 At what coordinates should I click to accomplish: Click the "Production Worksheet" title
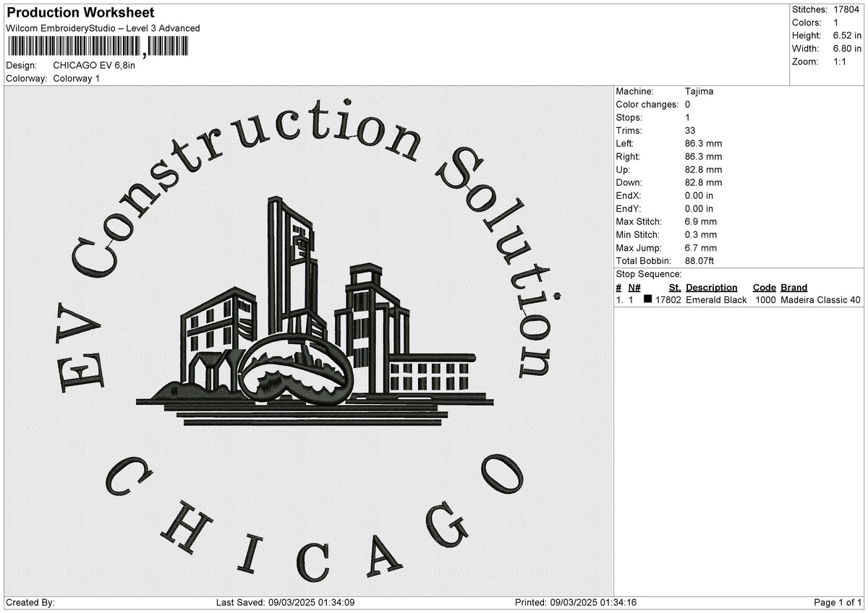click(x=80, y=13)
